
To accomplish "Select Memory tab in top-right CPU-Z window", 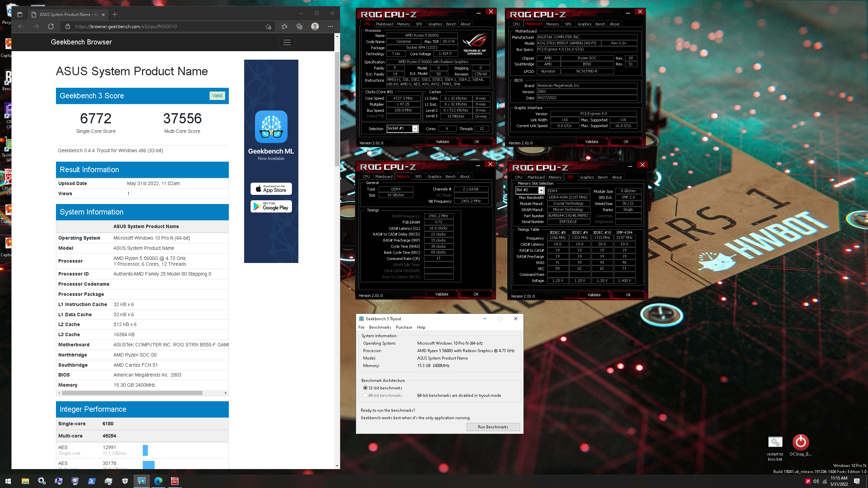I will (x=553, y=24).
